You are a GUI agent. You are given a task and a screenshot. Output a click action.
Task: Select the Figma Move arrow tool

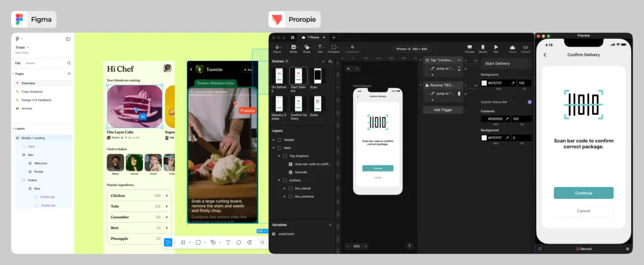(168, 242)
